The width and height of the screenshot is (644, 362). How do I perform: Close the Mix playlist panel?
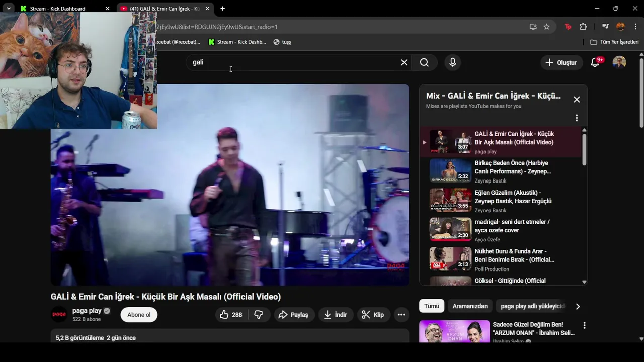[x=577, y=100]
